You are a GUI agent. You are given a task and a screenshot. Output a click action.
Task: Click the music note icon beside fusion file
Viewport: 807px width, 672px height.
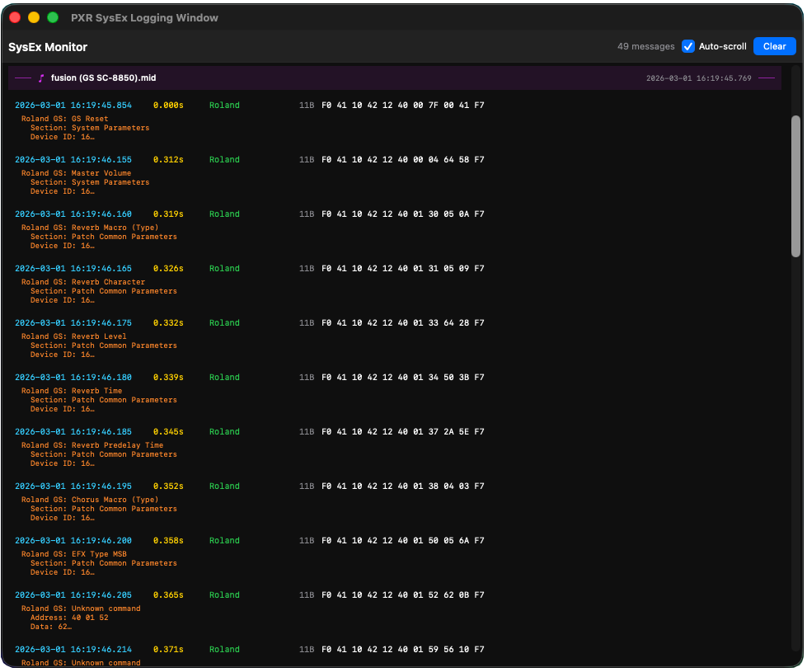coord(41,78)
